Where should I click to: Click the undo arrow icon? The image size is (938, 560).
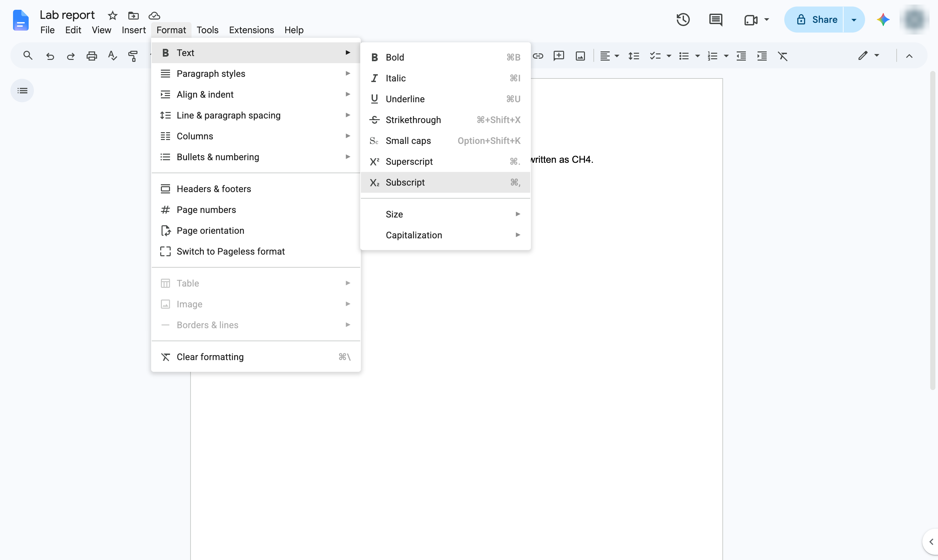click(50, 56)
